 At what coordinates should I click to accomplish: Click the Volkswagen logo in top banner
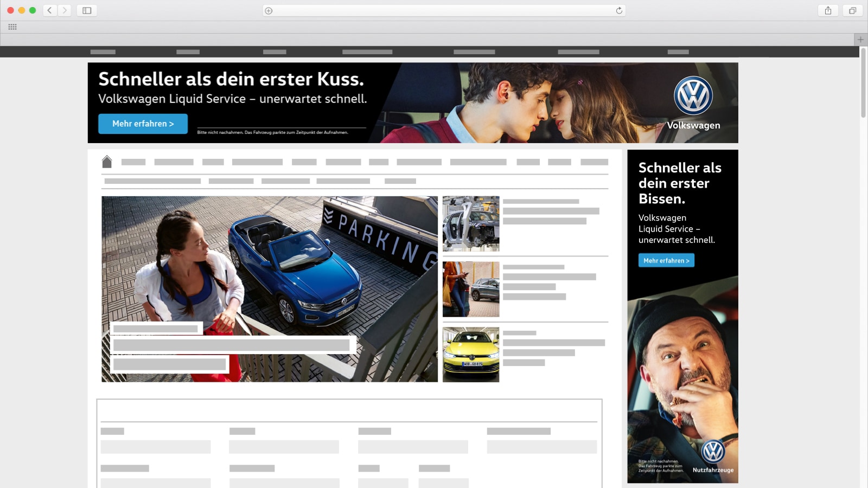pos(693,96)
